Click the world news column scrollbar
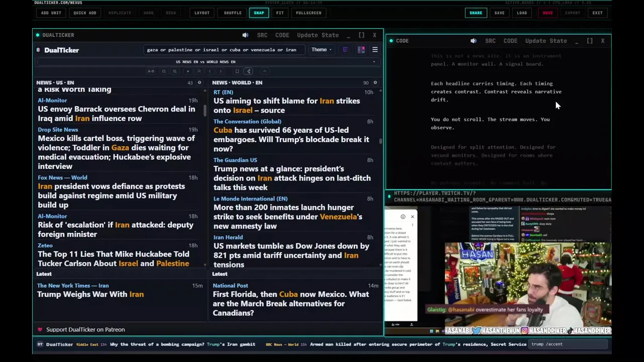Image resolution: width=644 pixels, height=362 pixels. [x=381, y=141]
